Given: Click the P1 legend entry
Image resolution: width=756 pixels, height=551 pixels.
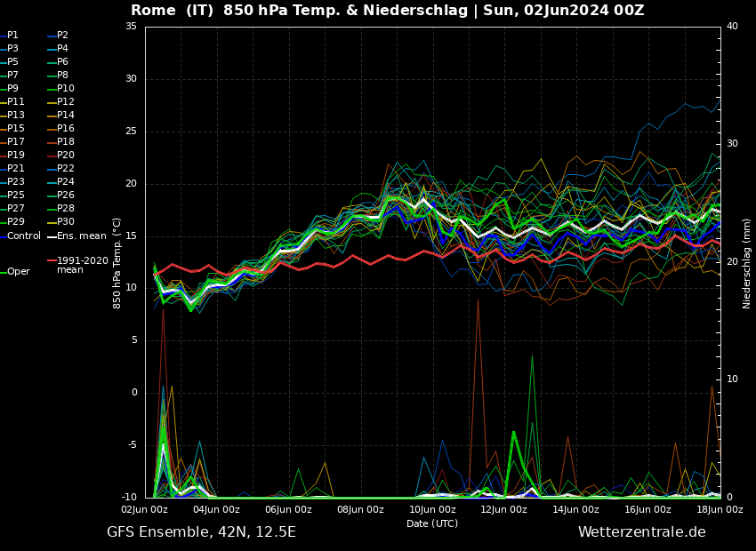Looking at the screenshot, I should [12, 36].
